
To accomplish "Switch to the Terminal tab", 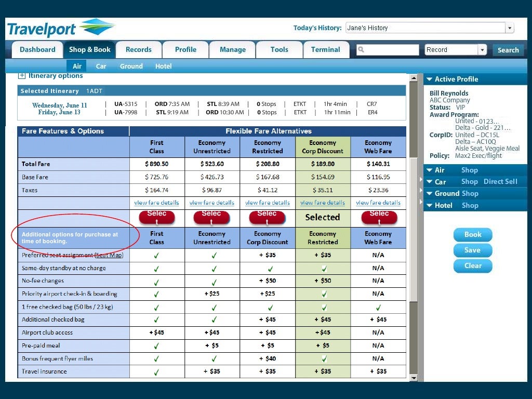I will [x=326, y=49].
